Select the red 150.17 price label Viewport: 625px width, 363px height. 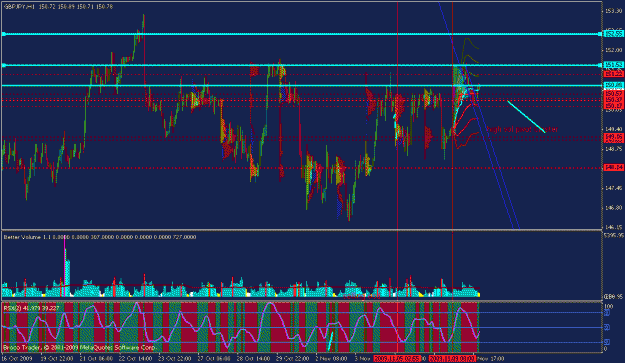(614, 106)
